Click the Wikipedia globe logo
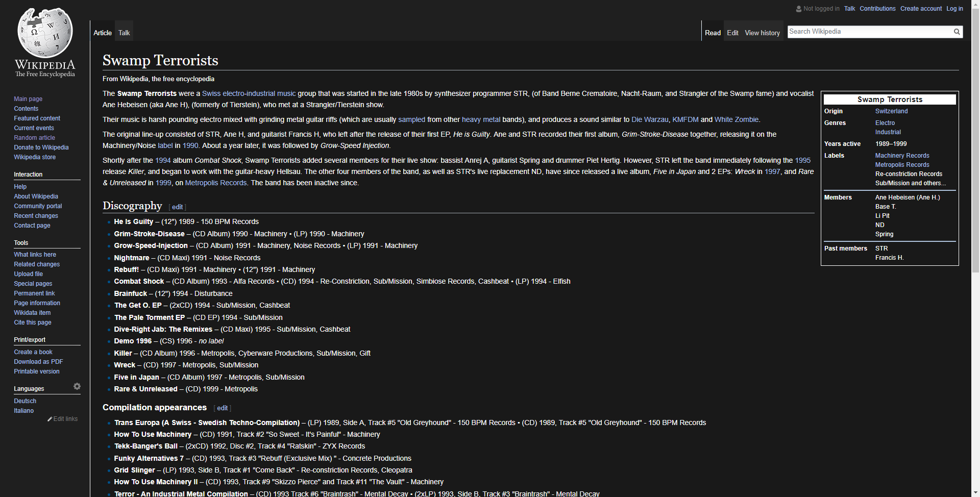Screen dimensions: 980x497 pyautogui.click(x=45, y=33)
